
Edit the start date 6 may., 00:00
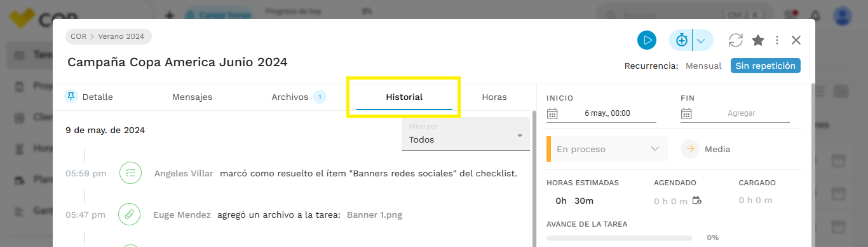tap(607, 113)
